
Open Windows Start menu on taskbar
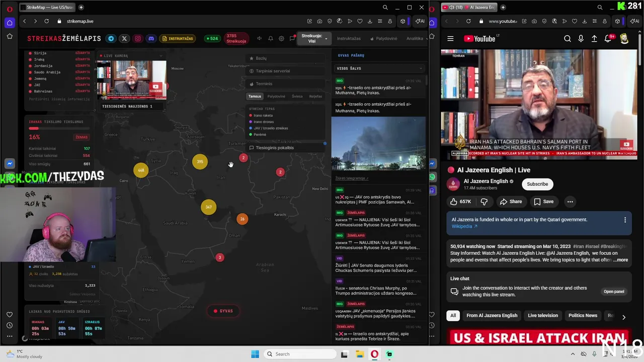(x=255, y=354)
